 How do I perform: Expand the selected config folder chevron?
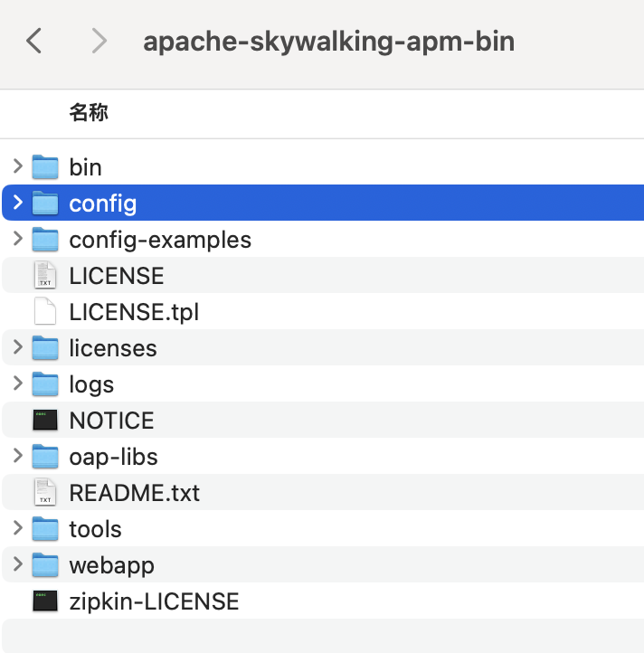pyautogui.click(x=17, y=203)
